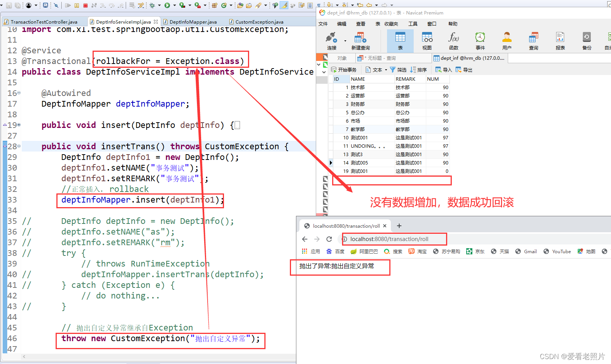Viewport: 611px width, 364px height.
Task: Select the Navicat 表 (Table) toolbar icon
Action: coord(400,41)
